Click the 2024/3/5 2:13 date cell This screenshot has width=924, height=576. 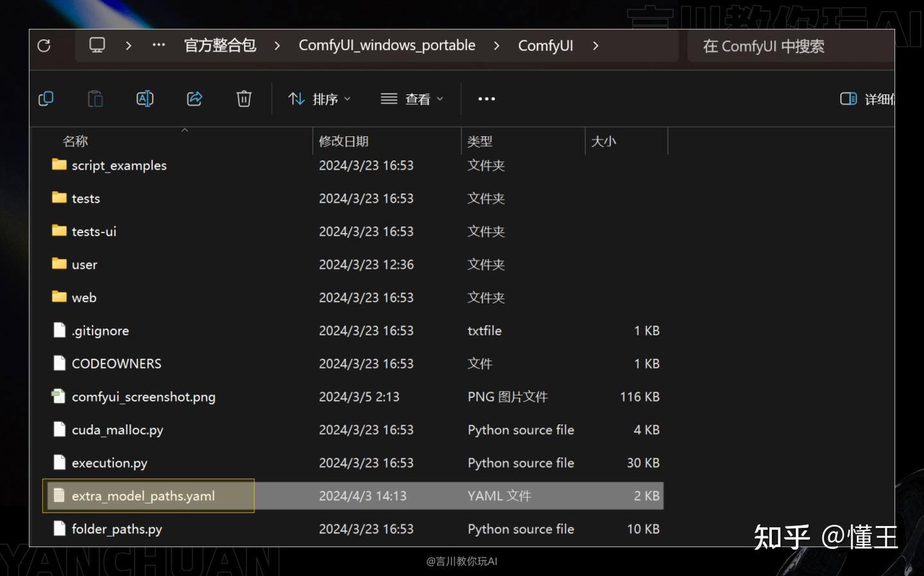click(x=359, y=397)
